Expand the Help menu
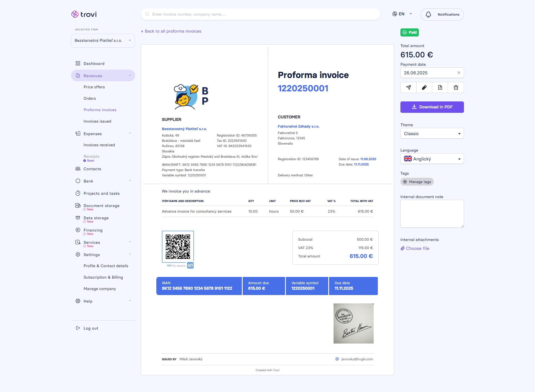The height and width of the screenshot is (392, 535). (x=103, y=301)
